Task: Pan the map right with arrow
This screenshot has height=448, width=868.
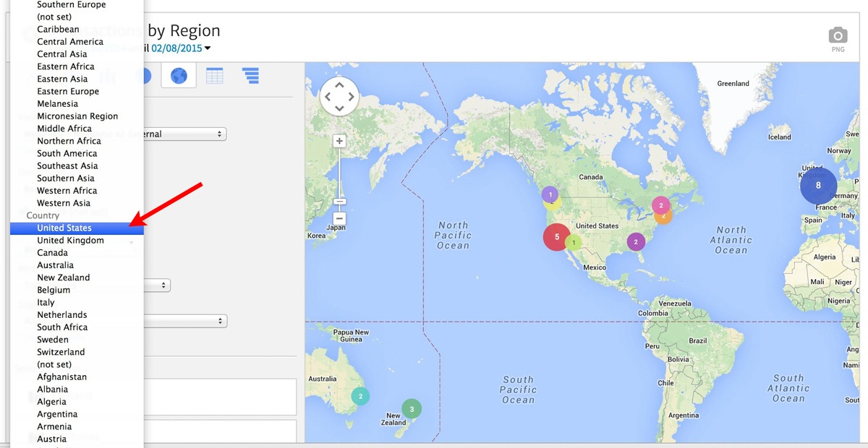Action: [x=351, y=96]
